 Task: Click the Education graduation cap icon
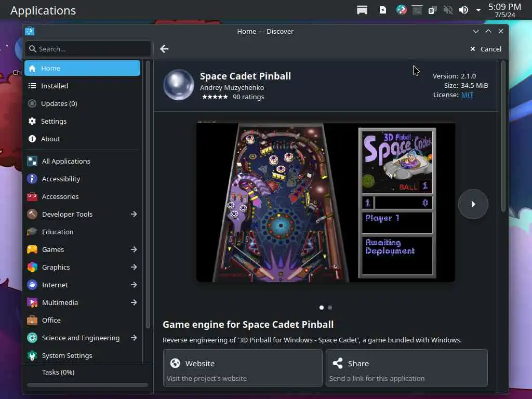(x=32, y=232)
